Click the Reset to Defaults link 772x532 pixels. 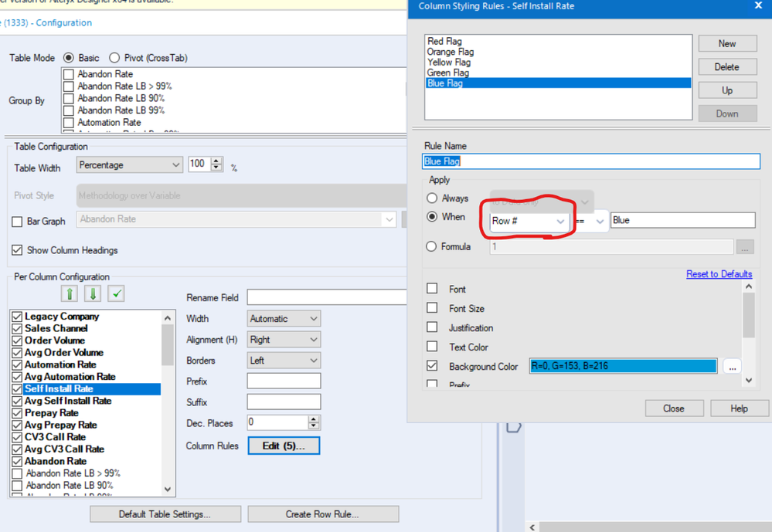(719, 274)
